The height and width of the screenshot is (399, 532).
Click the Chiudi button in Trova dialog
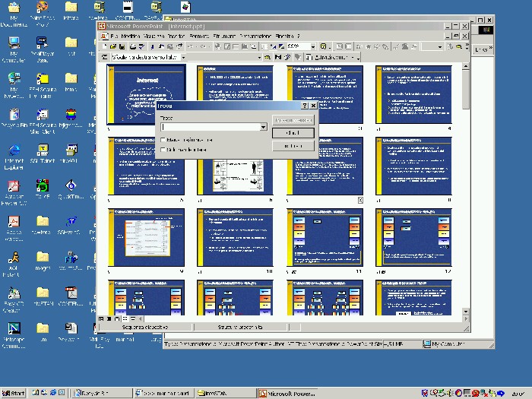(293, 133)
